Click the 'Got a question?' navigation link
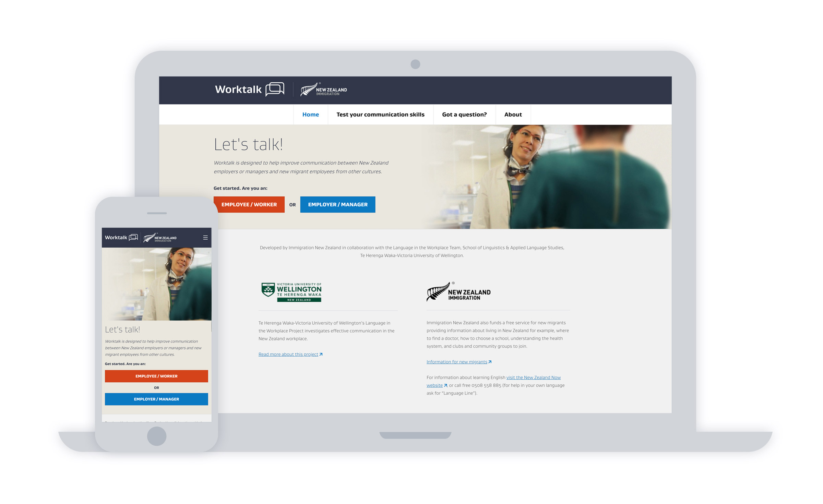Viewport: 823px width, 504px height. point(464,113)
